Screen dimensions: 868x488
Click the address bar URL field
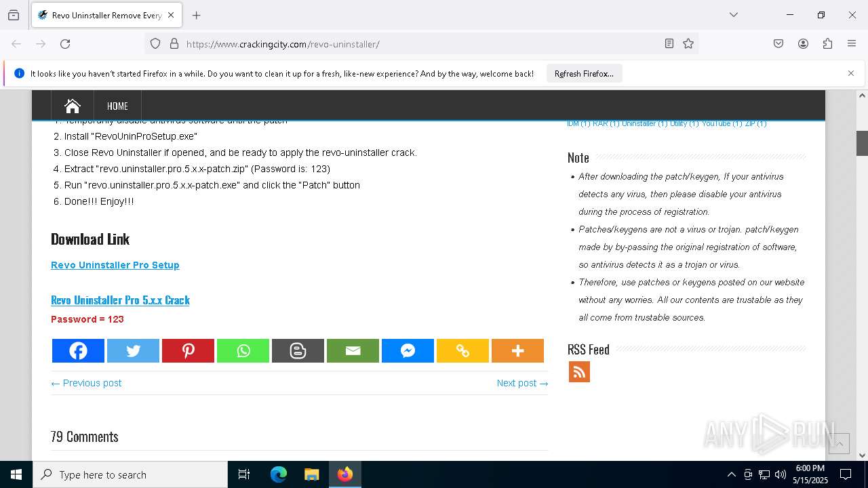tap(420, 43)
